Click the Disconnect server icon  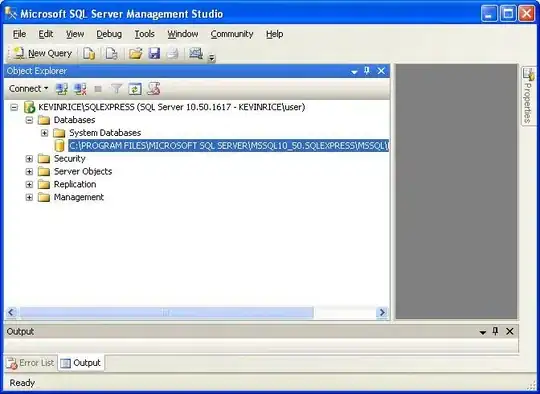[80, 89]
